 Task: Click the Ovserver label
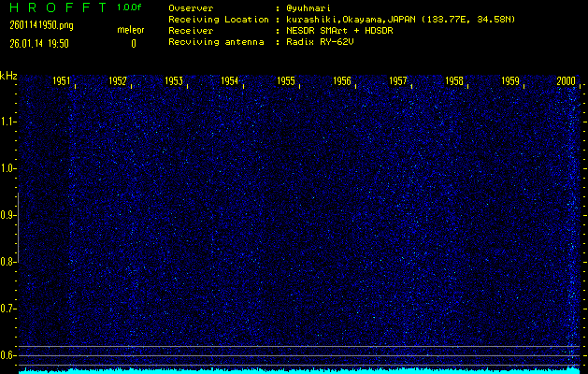click(191, 8)
